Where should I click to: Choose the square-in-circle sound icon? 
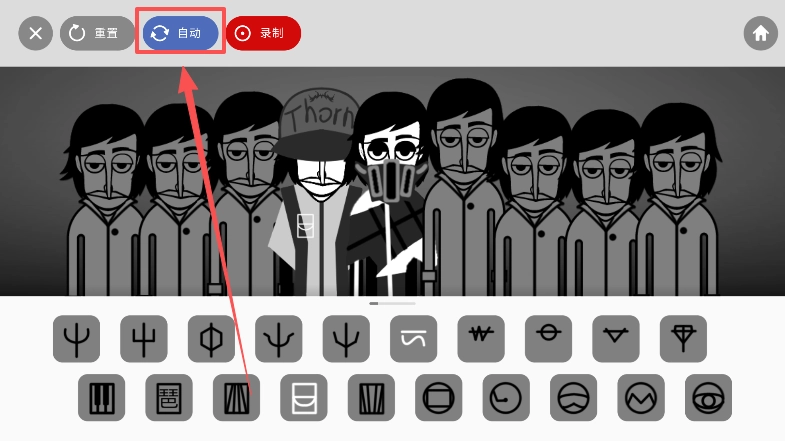click(x=439, y=397)
